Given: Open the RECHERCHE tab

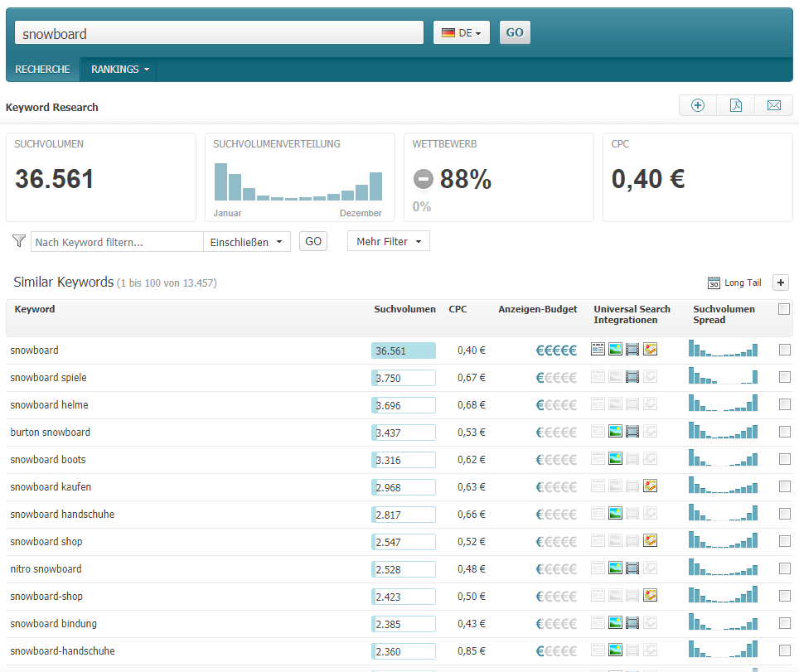Looking at the screenshot, I should 42,70.
